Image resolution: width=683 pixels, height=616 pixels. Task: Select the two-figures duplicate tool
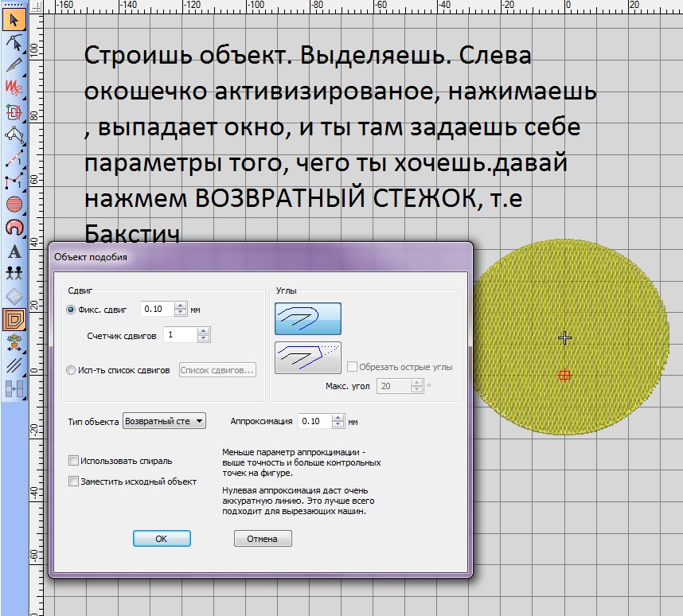(14, 273)
